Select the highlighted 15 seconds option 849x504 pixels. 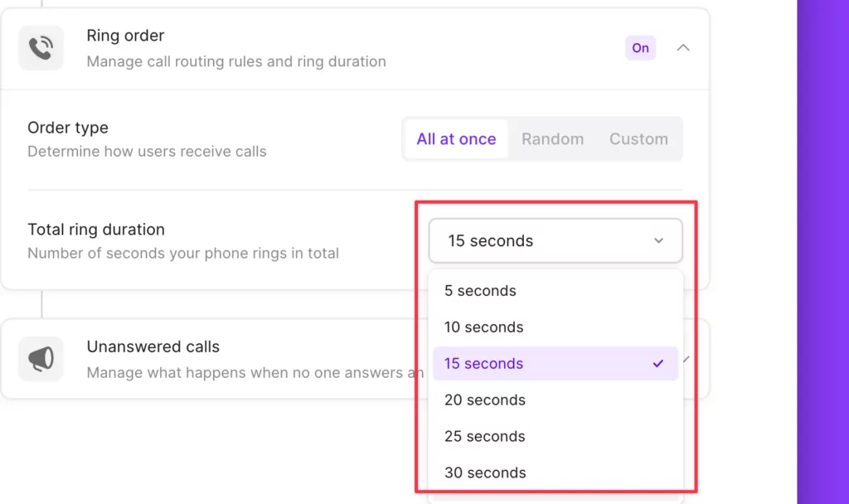pyautogui.click(x=483, y=364)
